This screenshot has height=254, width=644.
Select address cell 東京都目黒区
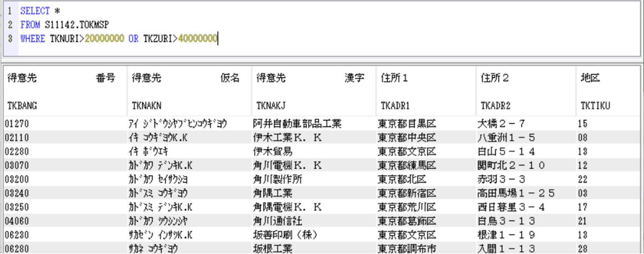pyautogui.click(x=407, y=123)
